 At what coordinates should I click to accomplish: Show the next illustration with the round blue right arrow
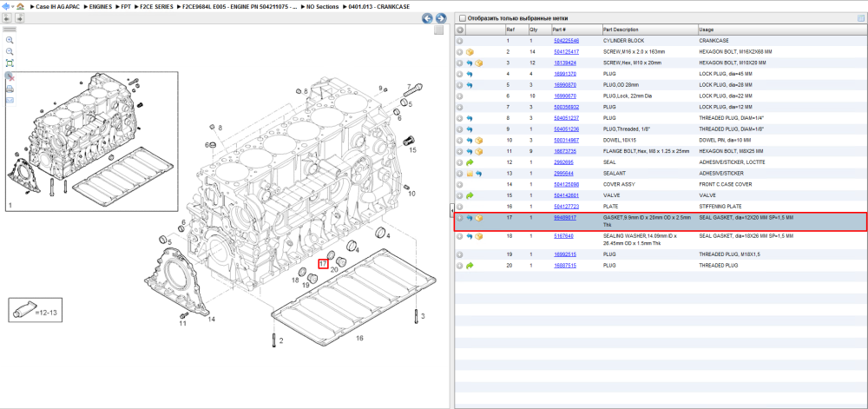click(441, 18)
